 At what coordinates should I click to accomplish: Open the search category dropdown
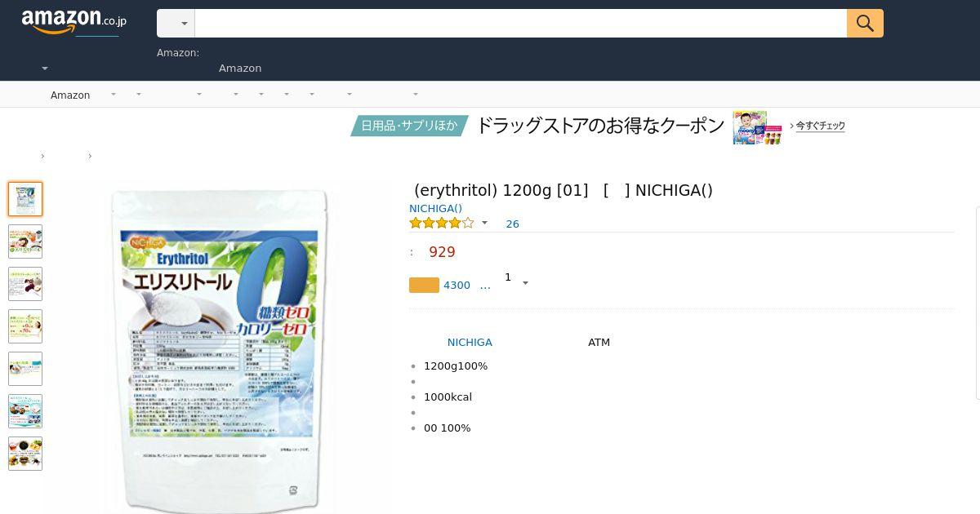point(176,23)
